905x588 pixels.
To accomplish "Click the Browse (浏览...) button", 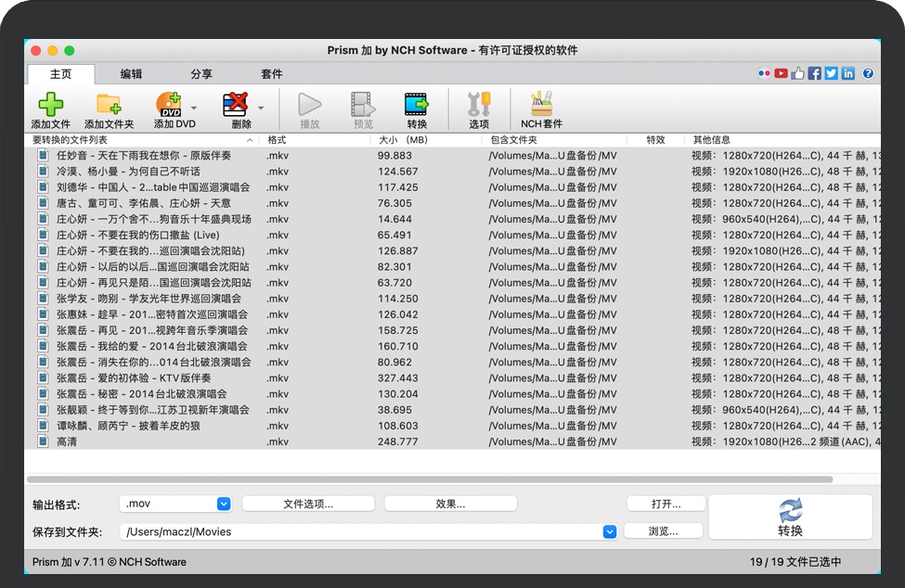I will (663, 531).
